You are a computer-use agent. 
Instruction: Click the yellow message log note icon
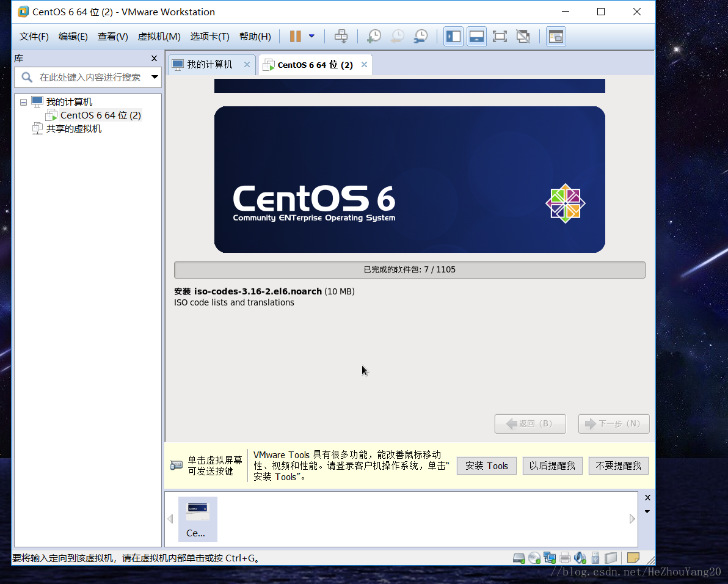(x=633, y=558)
